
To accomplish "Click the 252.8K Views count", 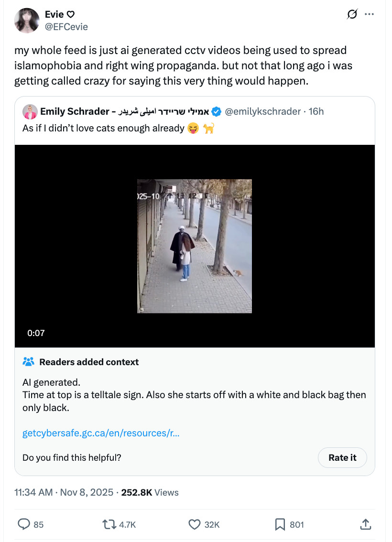I will 150,492.
